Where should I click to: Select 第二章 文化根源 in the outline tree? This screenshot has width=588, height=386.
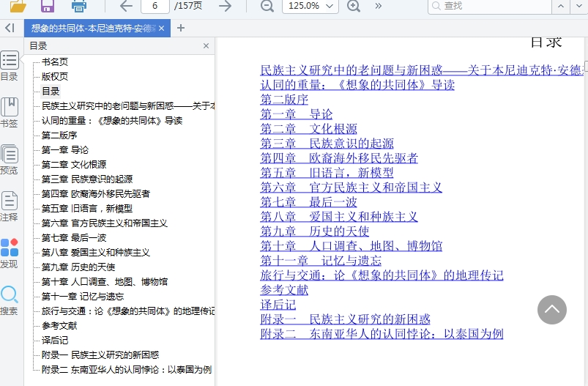tap(74, 164)
